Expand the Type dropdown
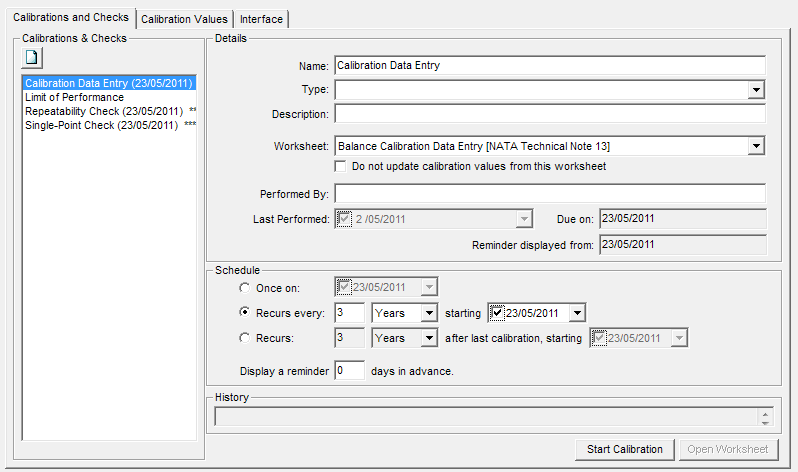The width and height of the screenshot is (798, 472). pos(756,90)
